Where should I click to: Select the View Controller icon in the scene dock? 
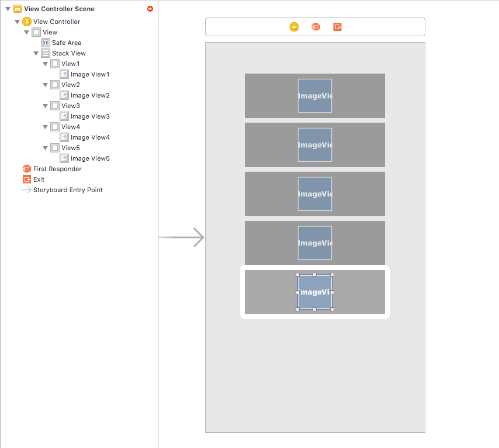pyautogui.click(x=294, y=26)
